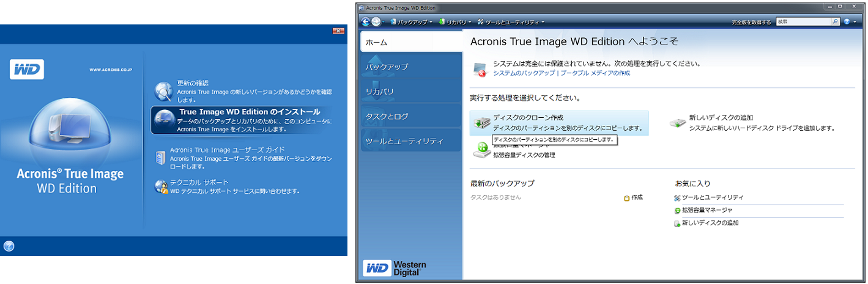Click the forward arrow navigation button
The image size is (868, 284).
(376, 21)
